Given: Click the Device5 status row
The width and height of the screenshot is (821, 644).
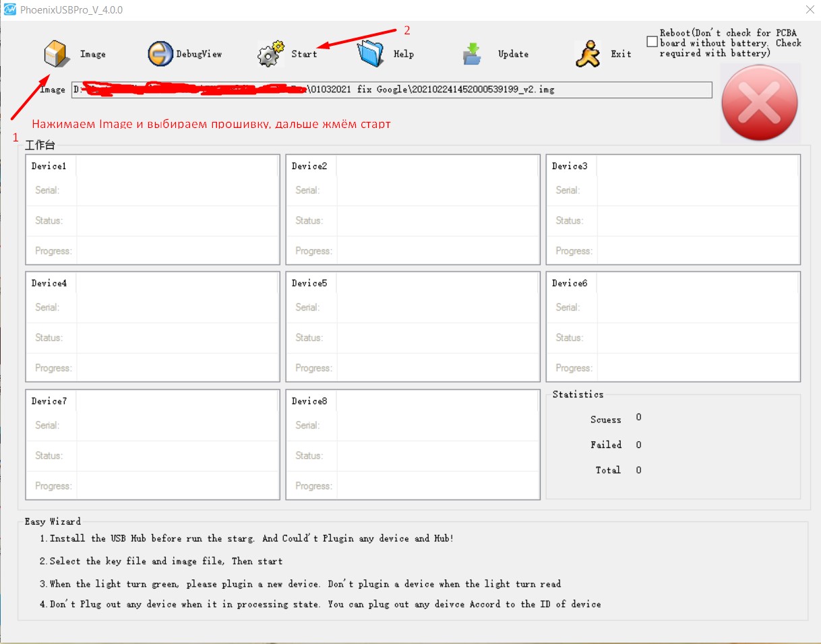Looking at the screenshot, I should click(437, 337).
